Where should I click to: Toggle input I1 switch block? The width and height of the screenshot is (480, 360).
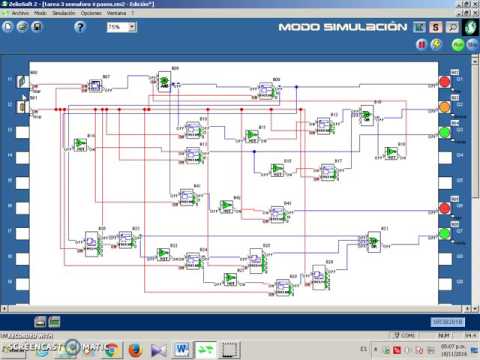coord(23,81)
